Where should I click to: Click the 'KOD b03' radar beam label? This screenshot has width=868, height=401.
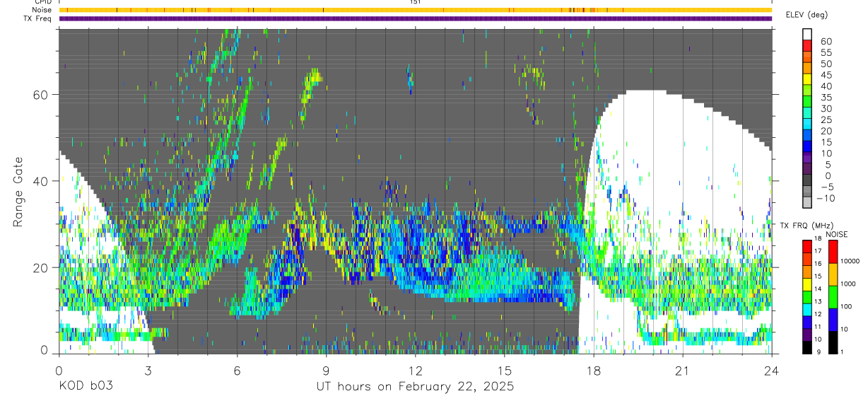[85, 386]
